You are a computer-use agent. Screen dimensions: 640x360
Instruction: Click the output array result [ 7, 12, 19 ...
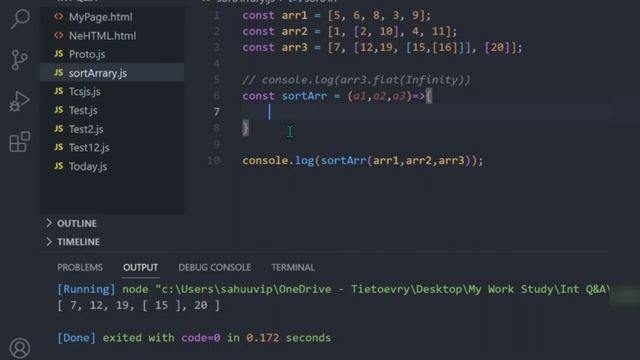138,305
